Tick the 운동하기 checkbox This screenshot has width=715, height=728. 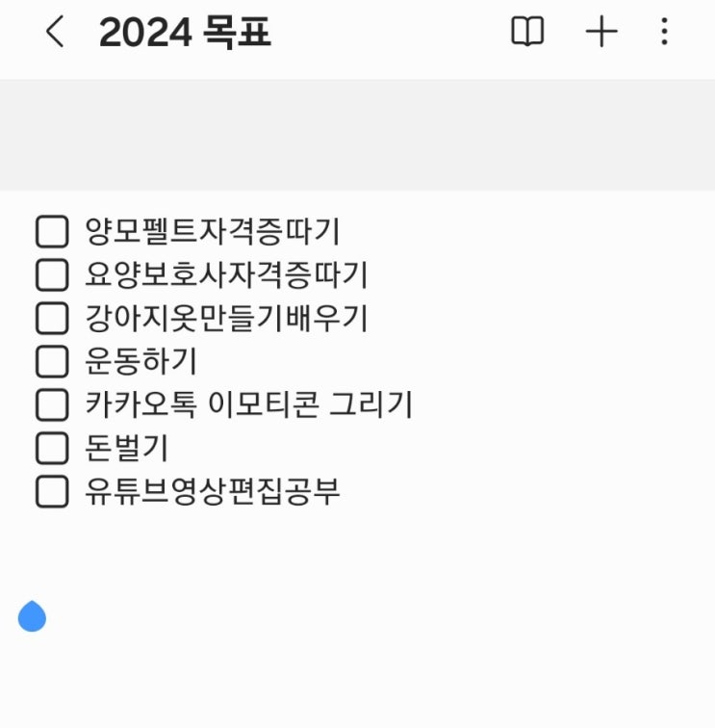tap(52, 361)
